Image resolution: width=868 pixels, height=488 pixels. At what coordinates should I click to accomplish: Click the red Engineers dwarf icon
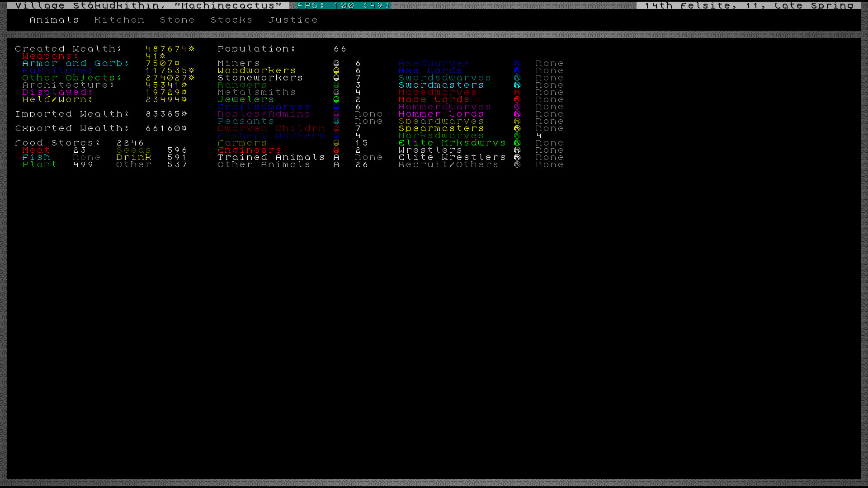coord(336,150)
